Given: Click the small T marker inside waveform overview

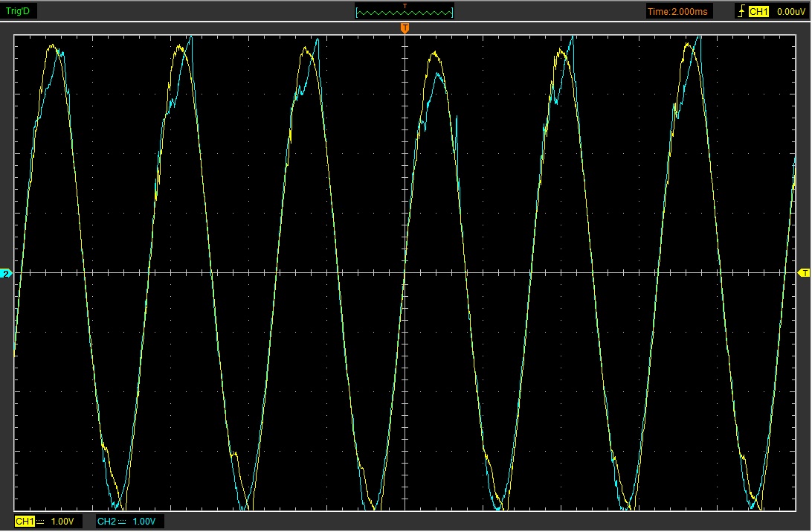Looking at the screenshot, I should coord(405,6).
